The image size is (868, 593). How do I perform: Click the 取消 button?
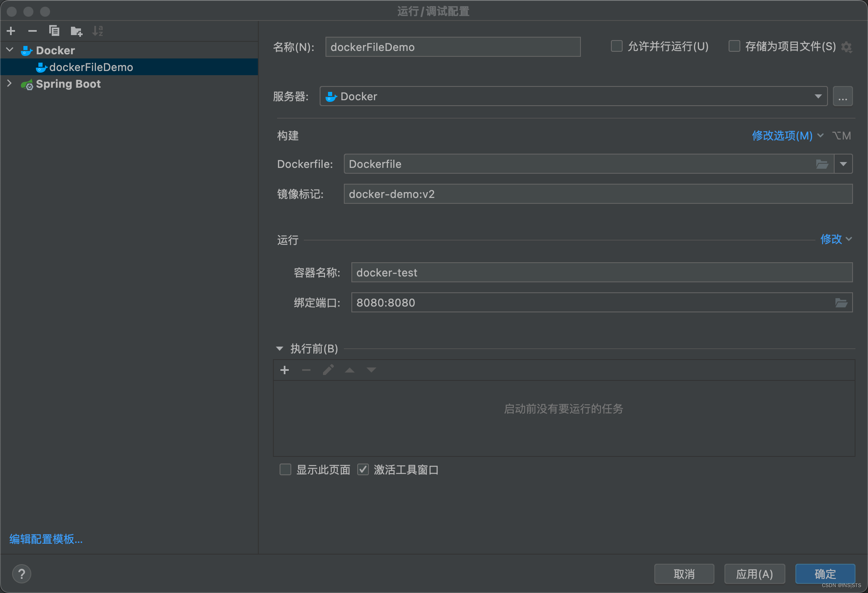[x=684, y=574]
